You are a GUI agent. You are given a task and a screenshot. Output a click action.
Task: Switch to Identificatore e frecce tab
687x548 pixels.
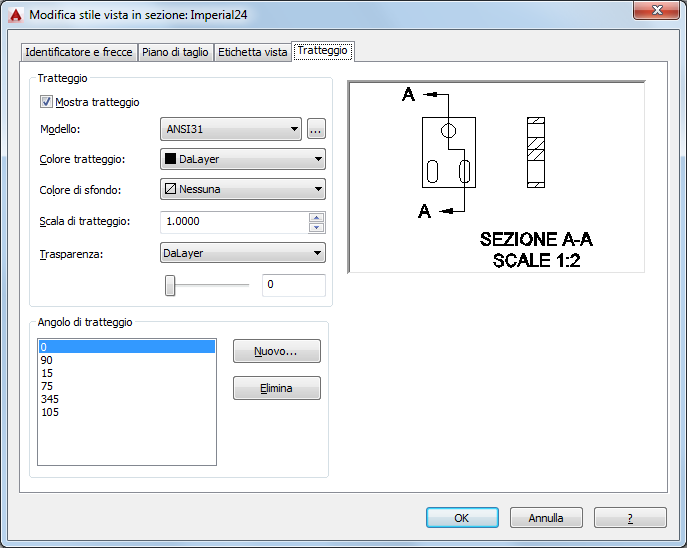coord(79,52)
